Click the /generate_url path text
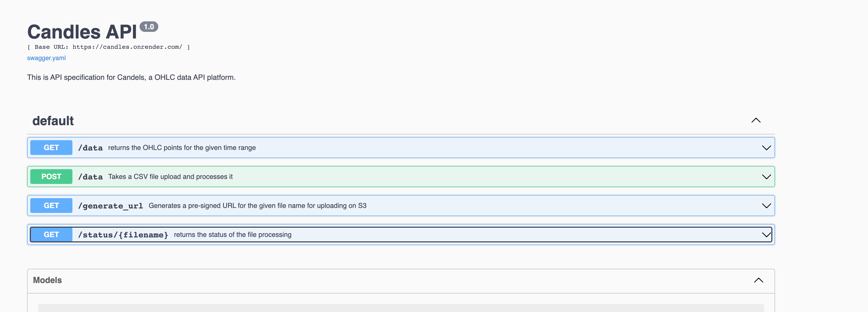This screenshot has width=868, height=312. [x=111, y=206]
